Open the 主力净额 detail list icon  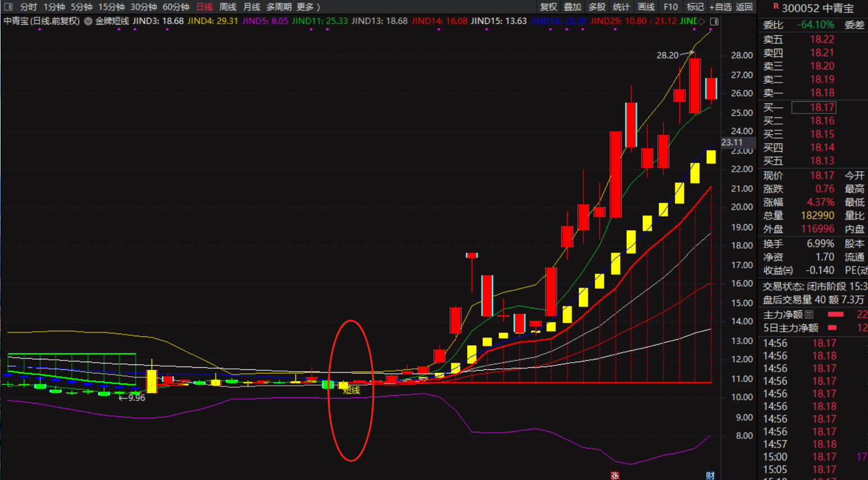tap(809, 314)
